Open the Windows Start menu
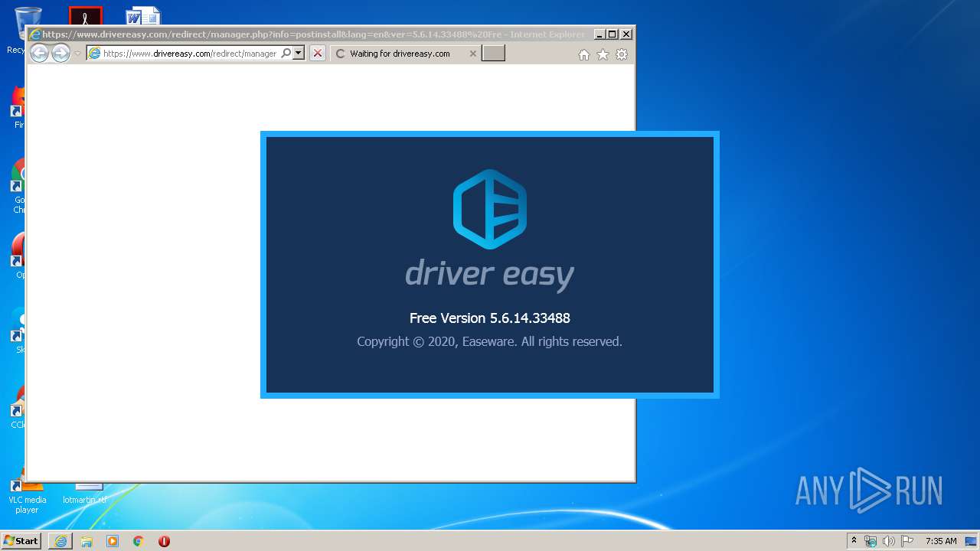The image size is (980, 551). (x=21, y=541)
